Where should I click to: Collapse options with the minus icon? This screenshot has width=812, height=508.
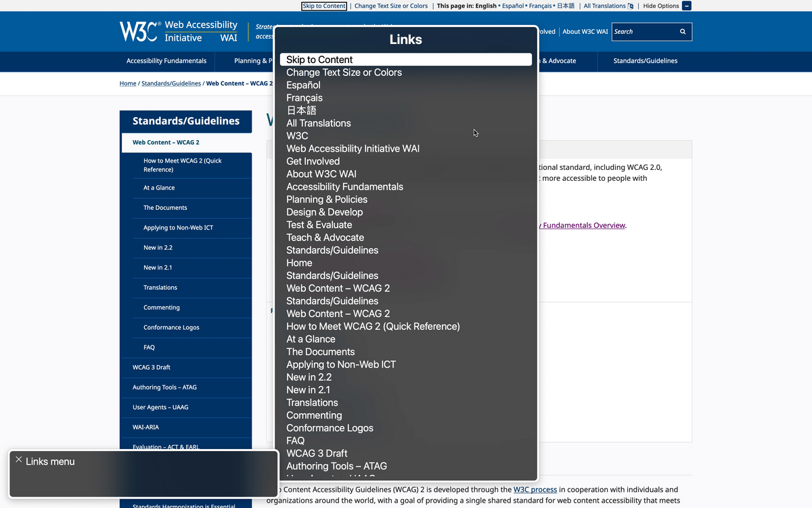coord(687,6)
